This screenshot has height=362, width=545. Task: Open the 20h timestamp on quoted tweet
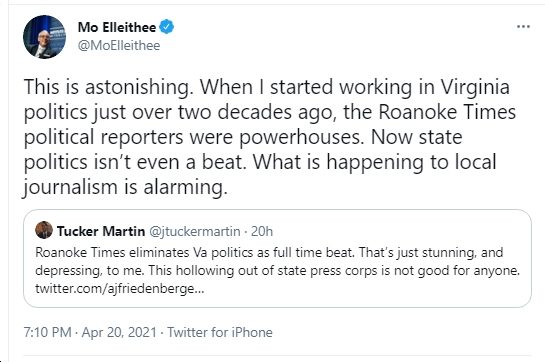(262, 231)
